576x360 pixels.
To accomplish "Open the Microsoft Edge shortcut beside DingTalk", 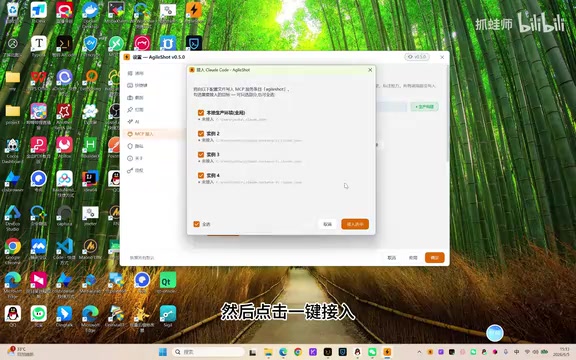I will (x=90, y=318).
